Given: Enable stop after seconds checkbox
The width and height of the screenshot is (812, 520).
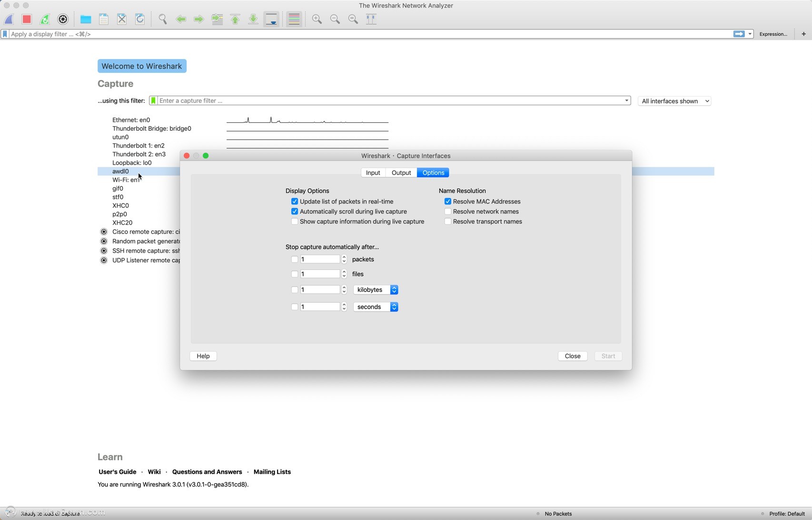Looking at the screenshot, I should 295,307.
